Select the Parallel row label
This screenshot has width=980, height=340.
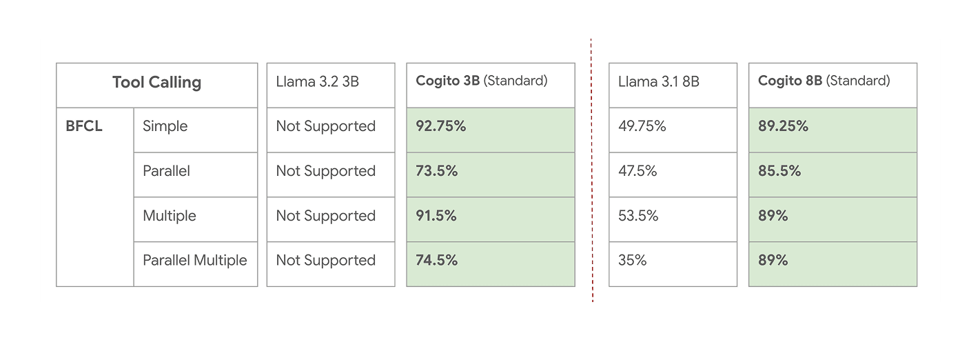167,172
